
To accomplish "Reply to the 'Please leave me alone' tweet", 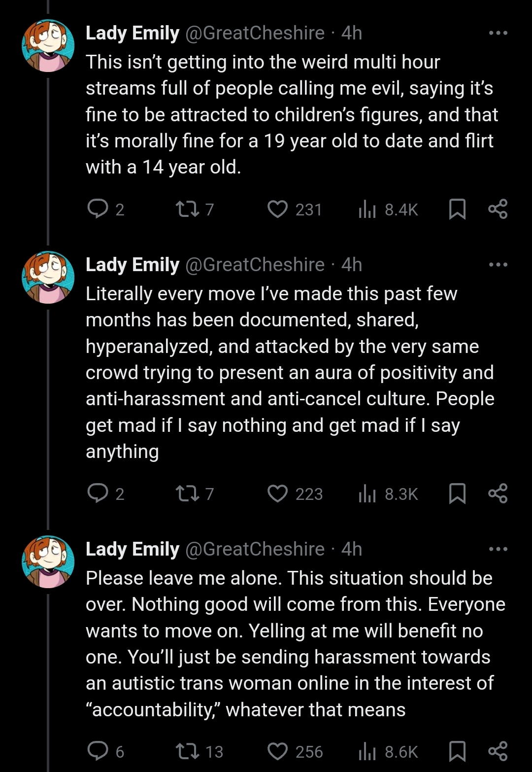I will tap(98, 751).
